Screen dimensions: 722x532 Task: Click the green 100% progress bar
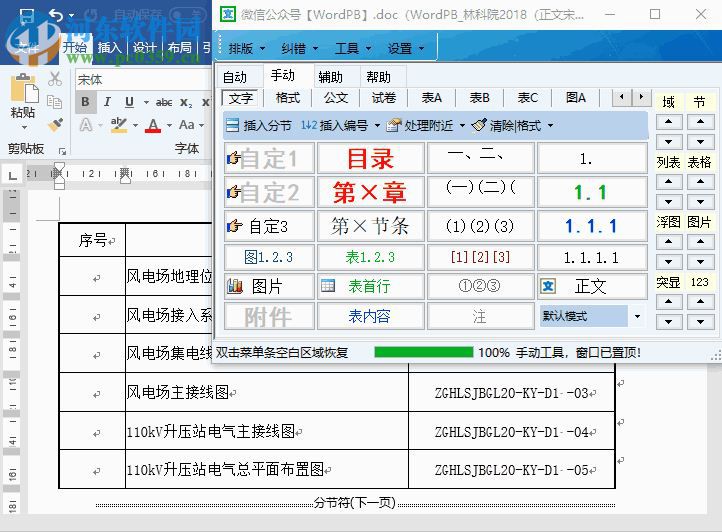point(424,352)
